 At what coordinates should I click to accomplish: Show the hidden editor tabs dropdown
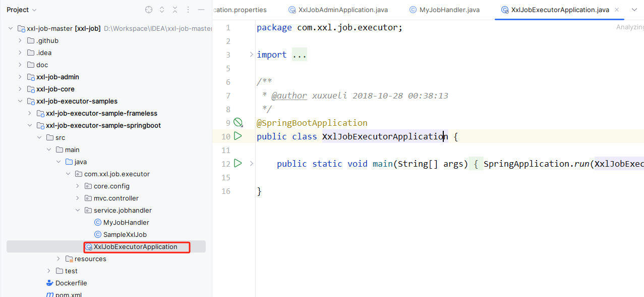[634, 10]
